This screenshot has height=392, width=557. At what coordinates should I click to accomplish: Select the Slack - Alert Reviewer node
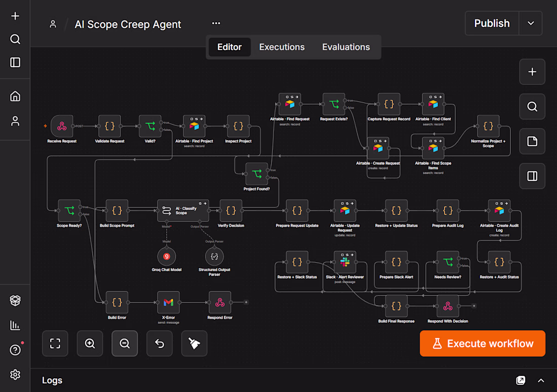coord(344,262)
